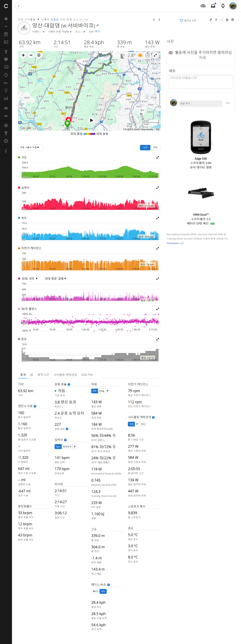This screenshot has height=644, width=241.
Task: Open the activity settings gear icon
Action: click(x=233, y=19)
